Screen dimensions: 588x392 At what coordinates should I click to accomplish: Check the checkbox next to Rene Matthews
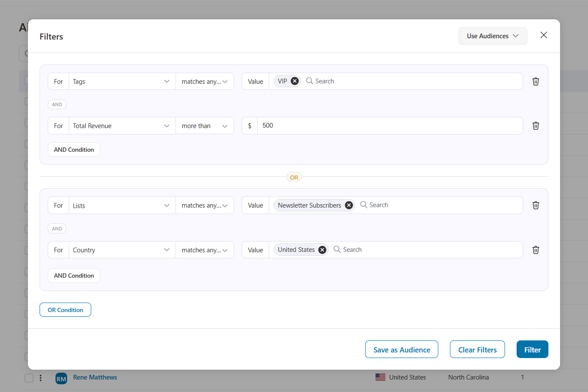pyautogui.click(x=29, y=378)
